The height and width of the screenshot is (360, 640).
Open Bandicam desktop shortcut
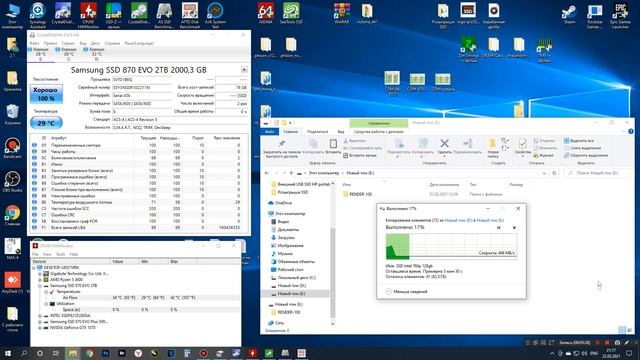[x=12, y=148]
